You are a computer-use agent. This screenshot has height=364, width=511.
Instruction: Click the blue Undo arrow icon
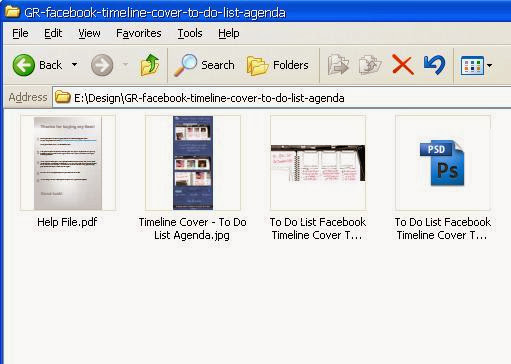tap(434, 65)
